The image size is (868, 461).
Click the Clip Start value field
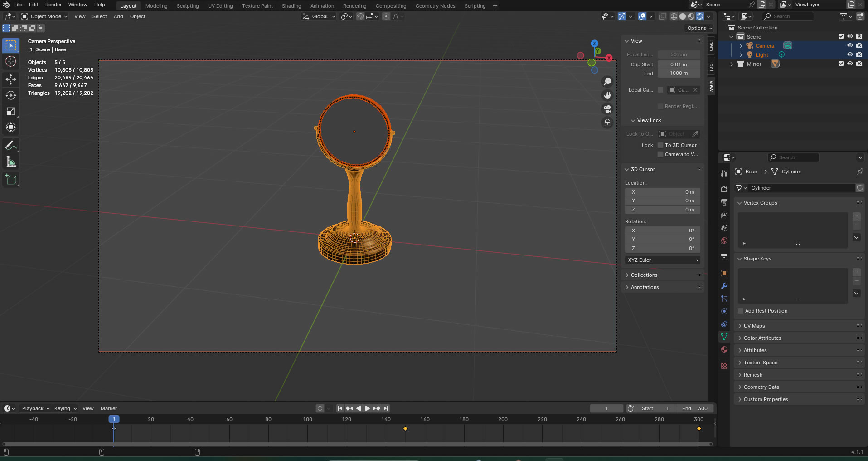(679, 64)
